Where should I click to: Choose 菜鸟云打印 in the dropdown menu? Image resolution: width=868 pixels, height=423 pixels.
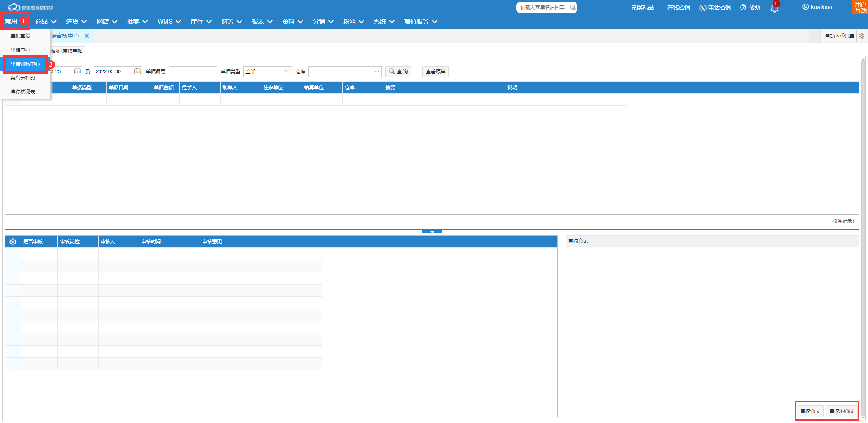(23, 78)
